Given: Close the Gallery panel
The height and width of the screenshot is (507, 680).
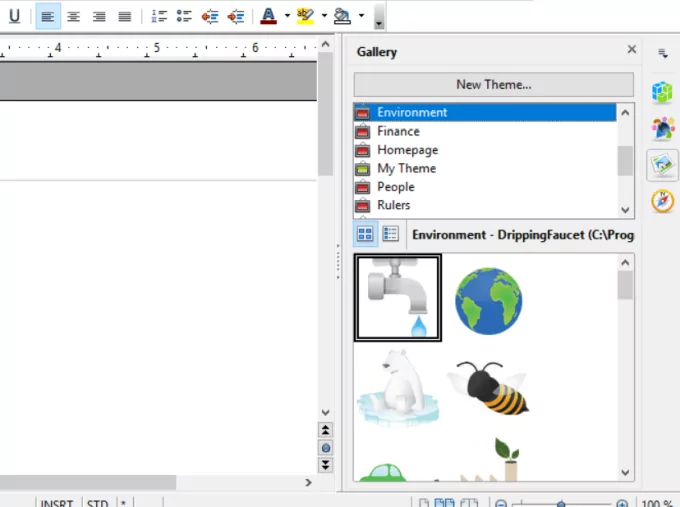Looking at the screenshot, I should [632, 49].
